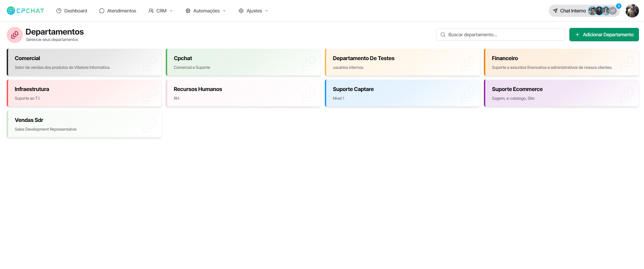Image resolution: width=644 pixels, height=269 pixels.
Task: Expand the Ajustes dropdown chevron
Action: point(267,11)
